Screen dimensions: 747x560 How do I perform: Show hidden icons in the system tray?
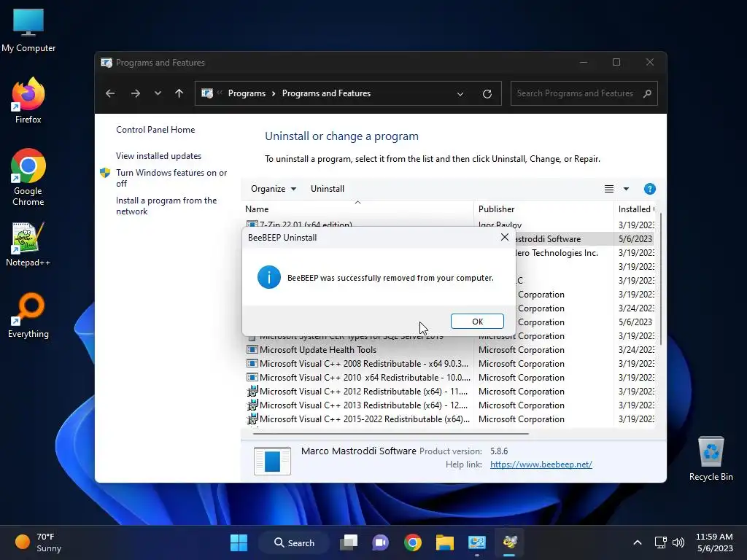point(638,542)
